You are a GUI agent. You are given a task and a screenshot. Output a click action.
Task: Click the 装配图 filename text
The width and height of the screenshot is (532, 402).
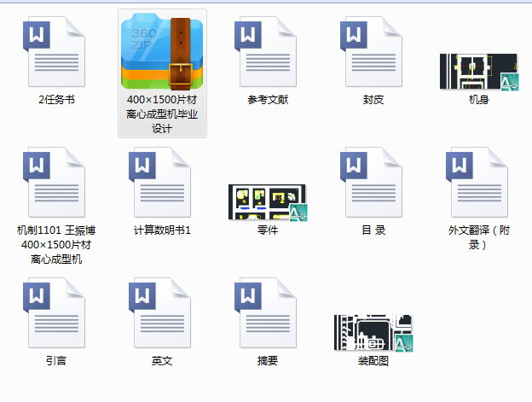(x=373, y=361)
